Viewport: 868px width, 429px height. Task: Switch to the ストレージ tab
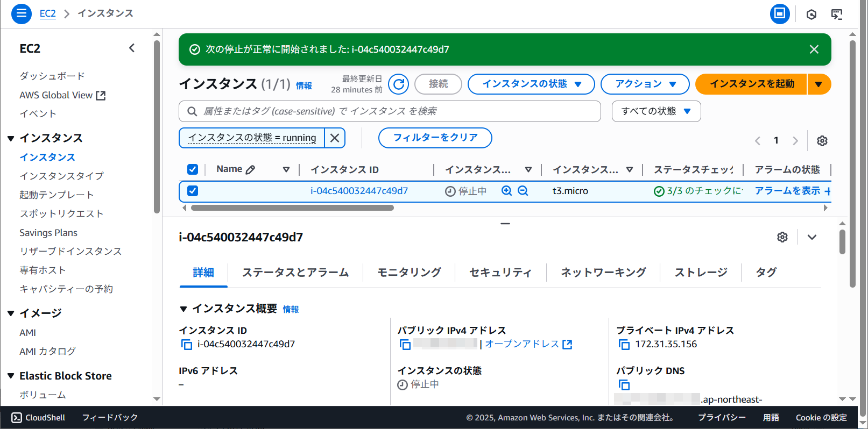701,273
